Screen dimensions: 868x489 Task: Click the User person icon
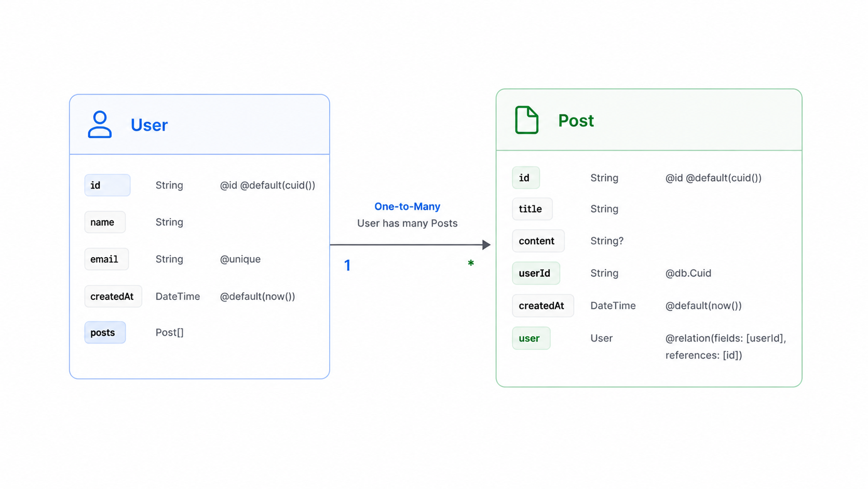[100, 124]
